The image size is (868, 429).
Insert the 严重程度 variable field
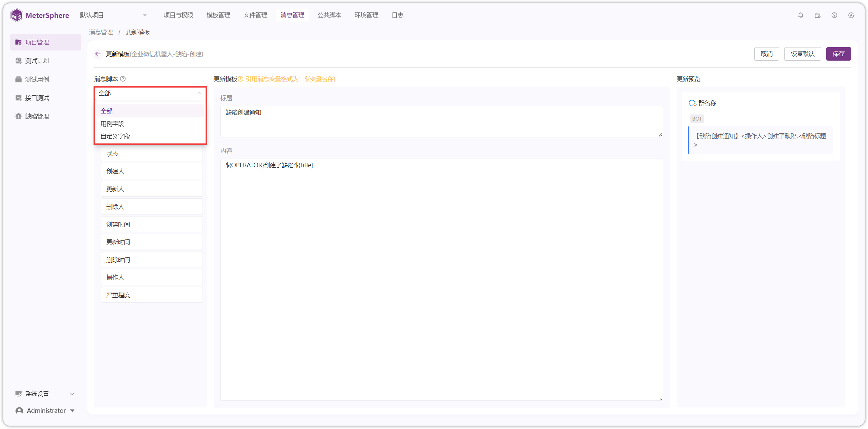(152, 295)
